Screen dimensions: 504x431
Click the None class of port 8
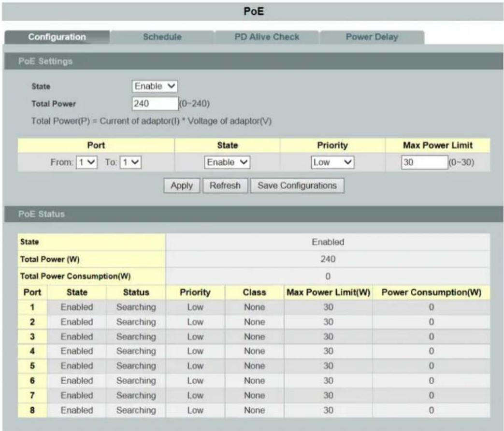coord(254,410)
